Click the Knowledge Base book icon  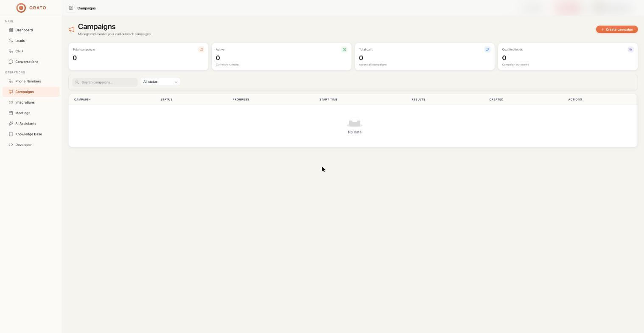pos(11,134)
